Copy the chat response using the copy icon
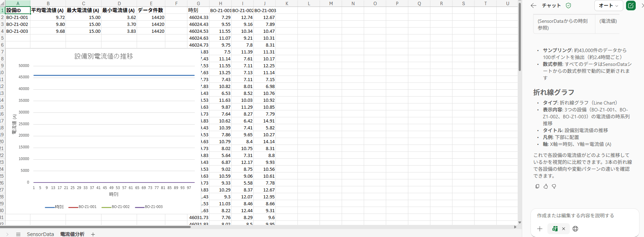This screenshot has height=237, width=644. coord(537,186)
